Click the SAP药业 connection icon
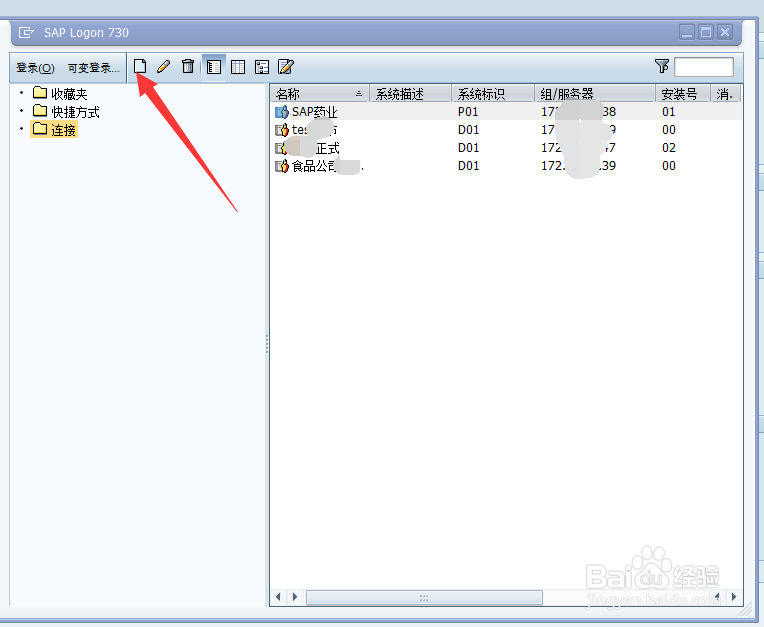 (x=282, y=112)
